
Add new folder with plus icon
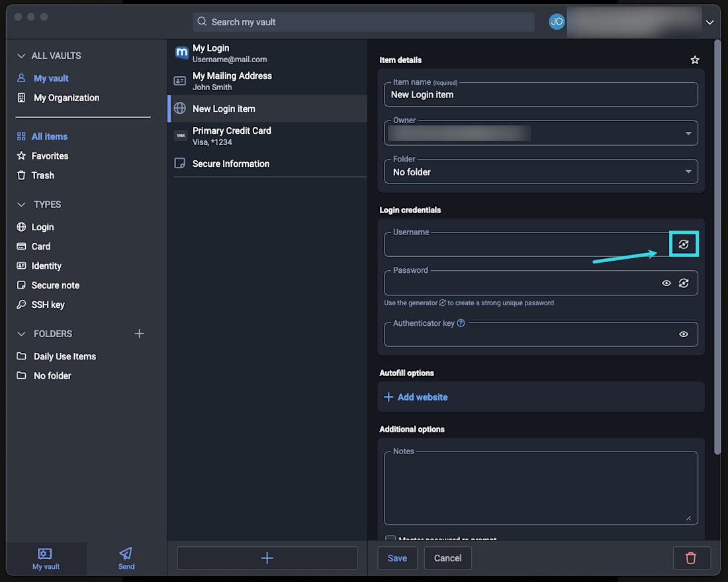point(139,334)
